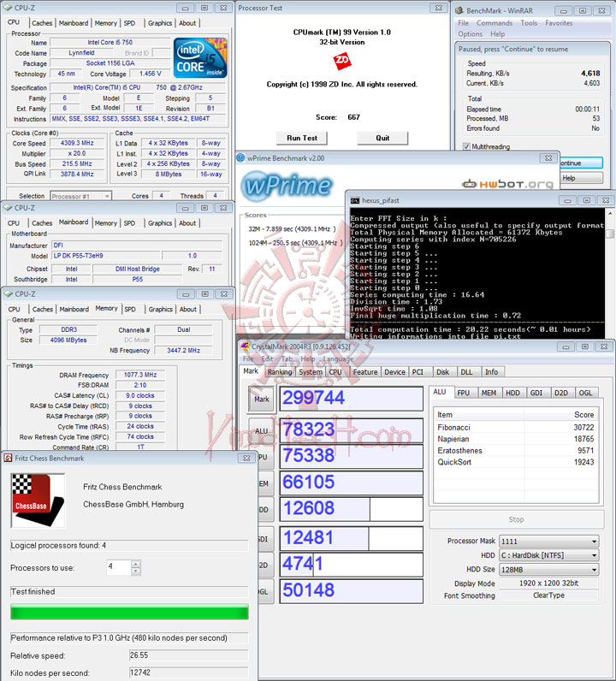
Task: Click the QuickSort score row
Action: coord(516,462)
